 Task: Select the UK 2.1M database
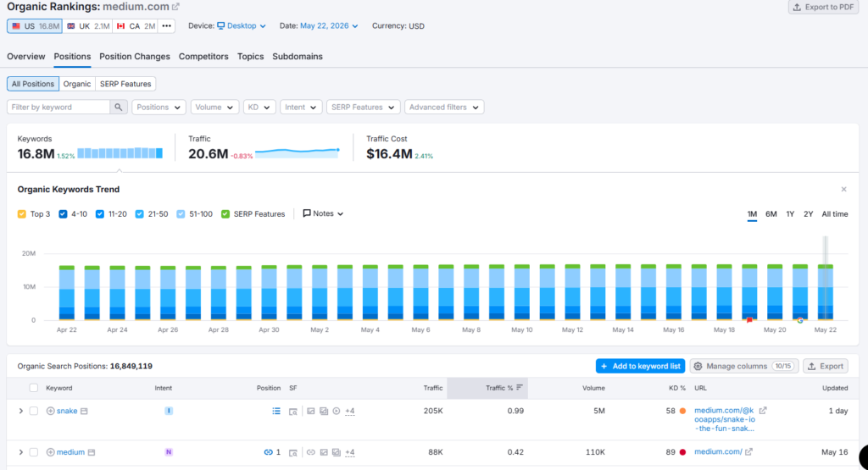[x=87, y=26]
